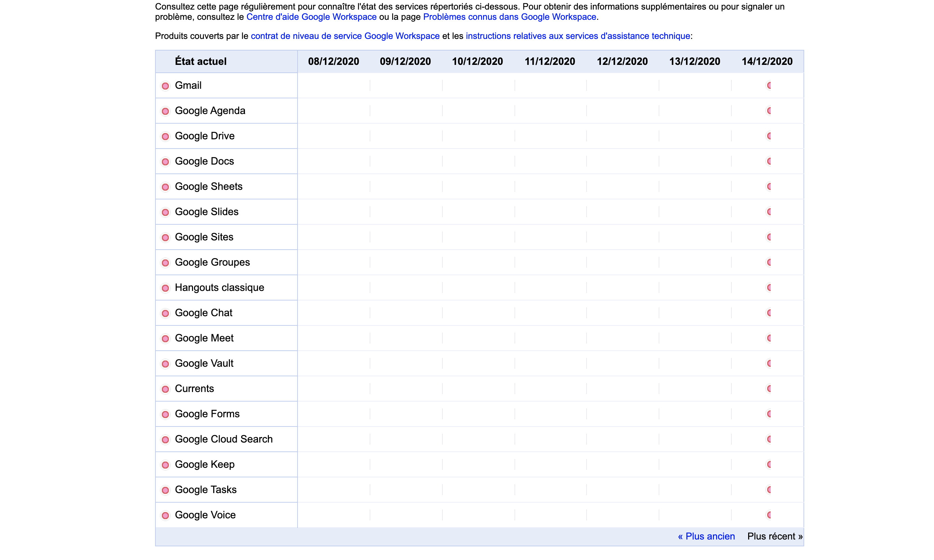This screenshot has width=934, height=560.
Task: Open the 14/12/2020 incident marker for Google Sites
Action: coord(768,237)
